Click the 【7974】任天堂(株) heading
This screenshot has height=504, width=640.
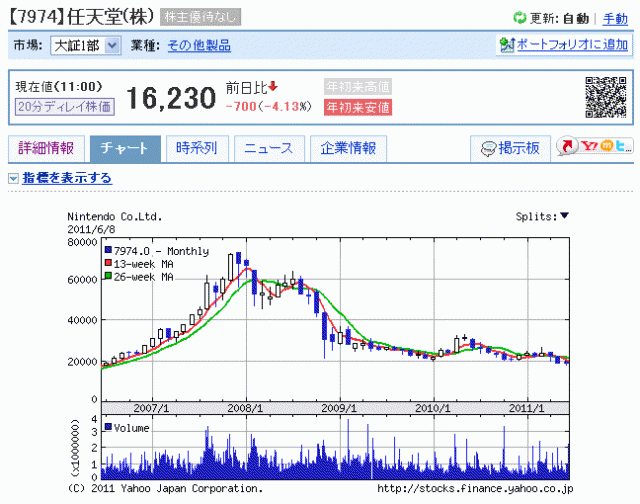[82, 17]
